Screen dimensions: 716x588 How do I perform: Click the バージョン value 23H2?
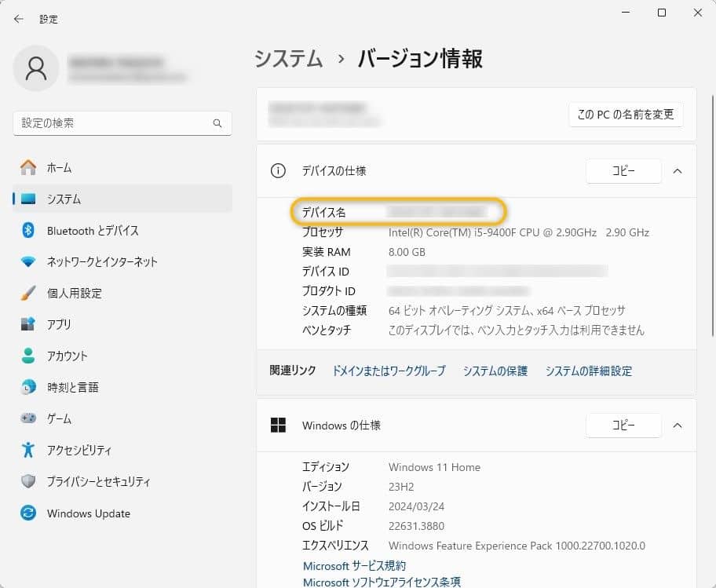(x=401, y=487)
